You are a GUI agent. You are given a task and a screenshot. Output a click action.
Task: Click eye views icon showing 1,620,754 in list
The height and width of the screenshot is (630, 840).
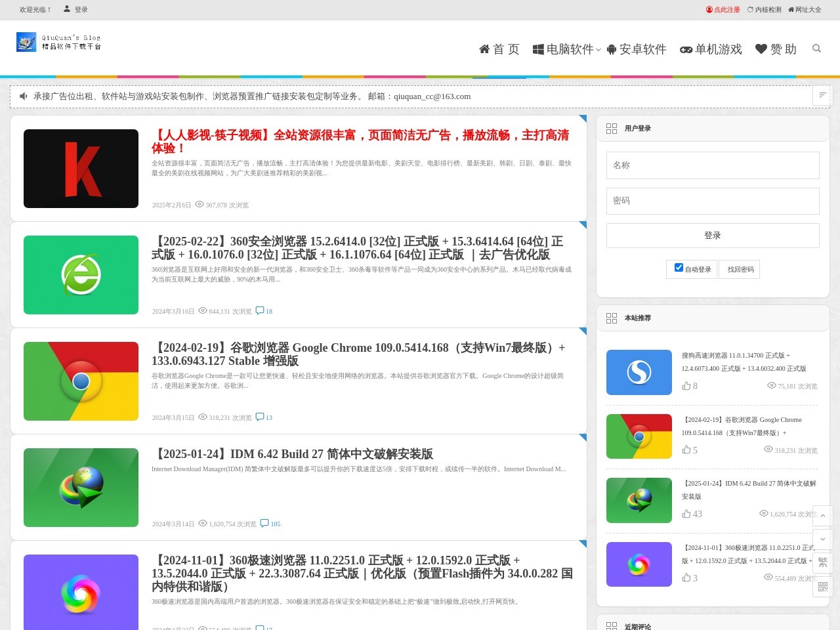pyautogui.click(x=203, y=524)
